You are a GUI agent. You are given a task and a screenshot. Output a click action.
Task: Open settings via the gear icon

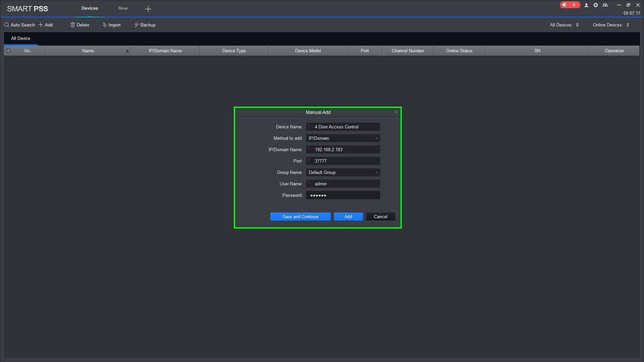[x=596, y=5]
